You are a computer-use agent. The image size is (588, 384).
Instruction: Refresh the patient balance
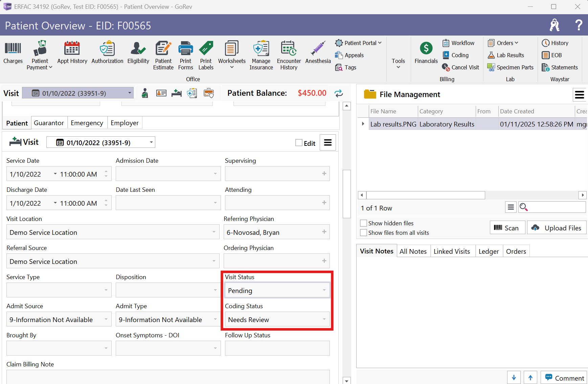339,93
